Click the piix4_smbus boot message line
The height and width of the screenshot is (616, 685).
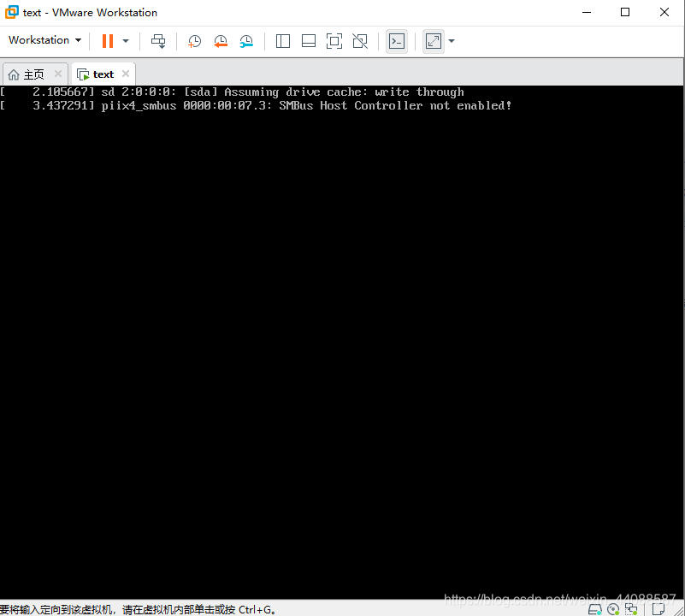256,106
